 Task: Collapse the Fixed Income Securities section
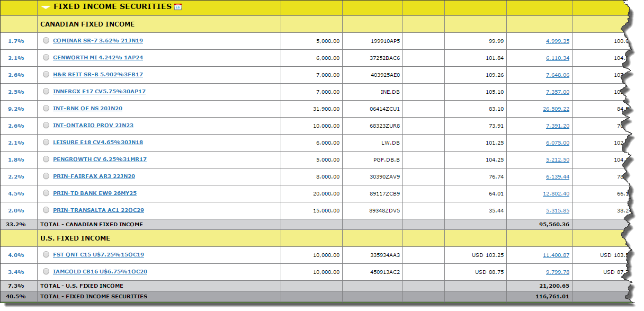[46, 7]
